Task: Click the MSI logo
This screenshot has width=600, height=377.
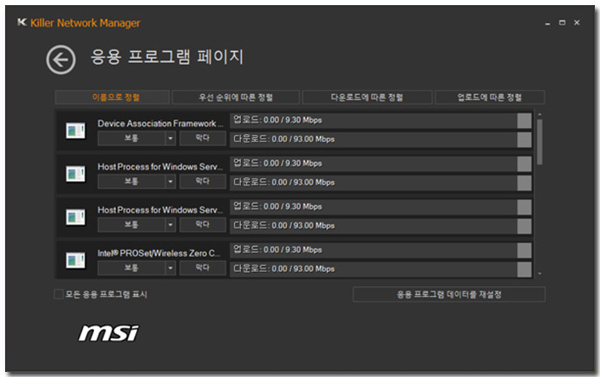Action: click(109, 333)
